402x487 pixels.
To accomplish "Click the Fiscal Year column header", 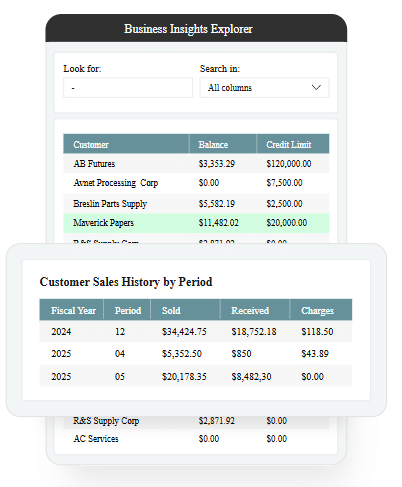I will [72, 311].
